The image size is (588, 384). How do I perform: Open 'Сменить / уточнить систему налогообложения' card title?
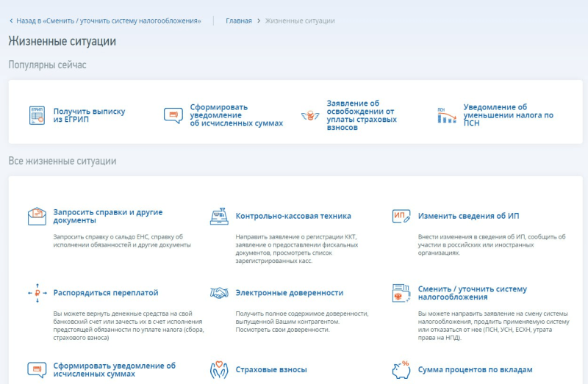pyautogui.click(x=473, y=293)
